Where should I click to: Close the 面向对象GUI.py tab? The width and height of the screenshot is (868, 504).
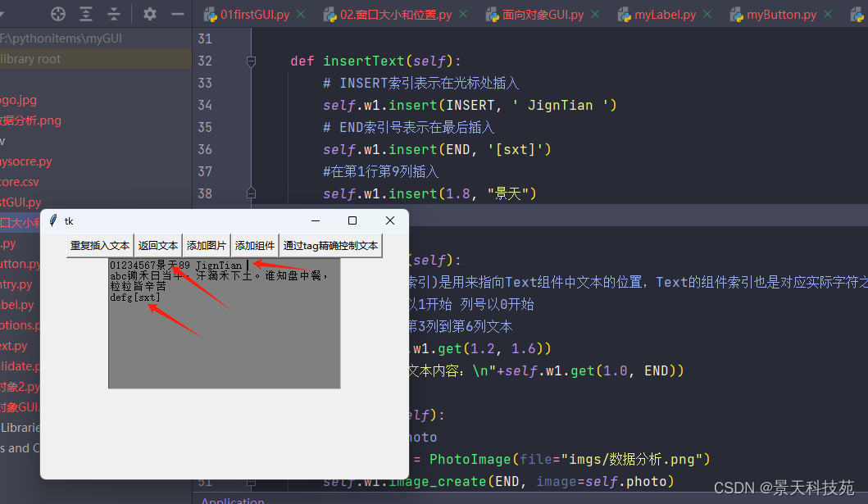[x=595, y=14]
